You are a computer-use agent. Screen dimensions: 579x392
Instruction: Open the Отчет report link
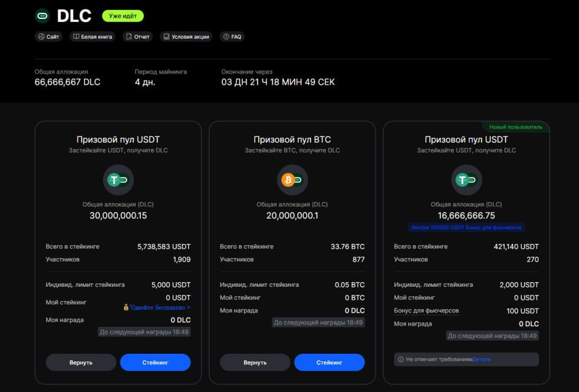click(x=138, y=36)
